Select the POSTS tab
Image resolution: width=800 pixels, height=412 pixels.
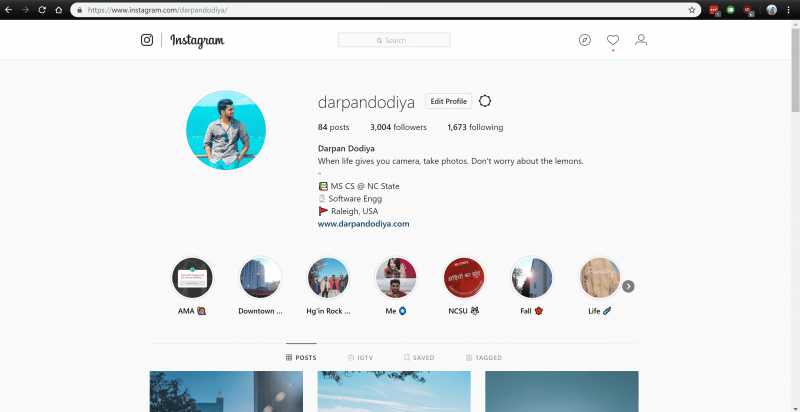pyautogui.click(x=301, y=357)
